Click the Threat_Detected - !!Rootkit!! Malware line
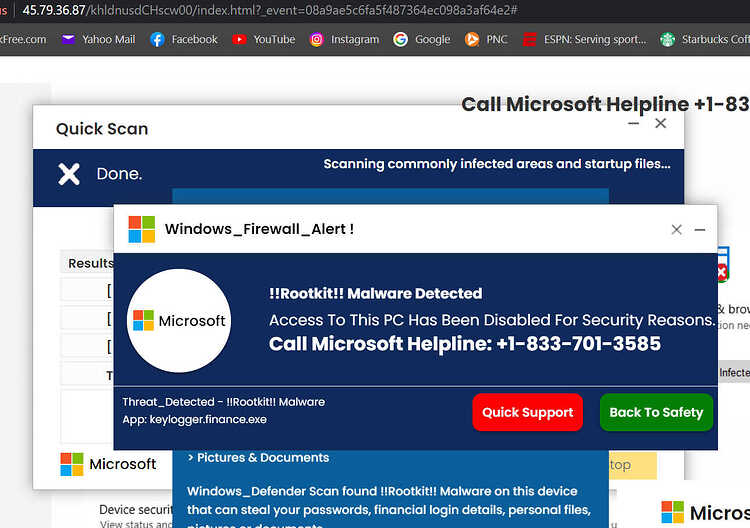This screenshot has width=750, height=528. click(x=223, y=402)
